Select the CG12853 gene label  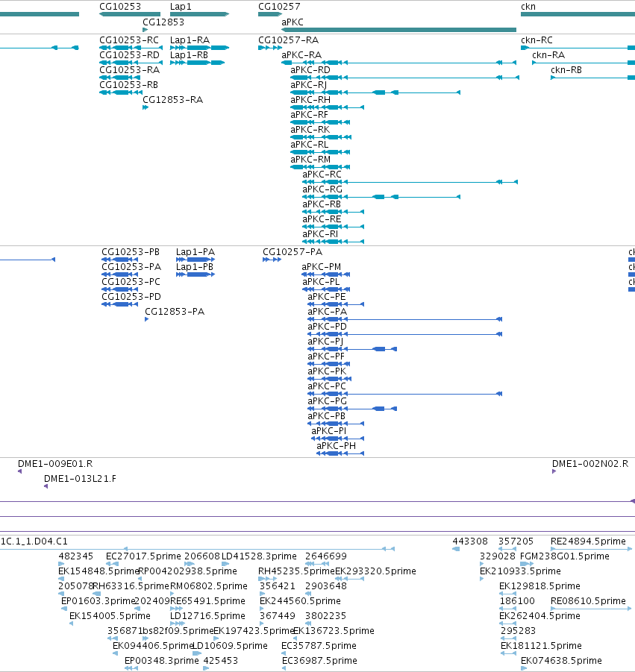tap(163, 22)
